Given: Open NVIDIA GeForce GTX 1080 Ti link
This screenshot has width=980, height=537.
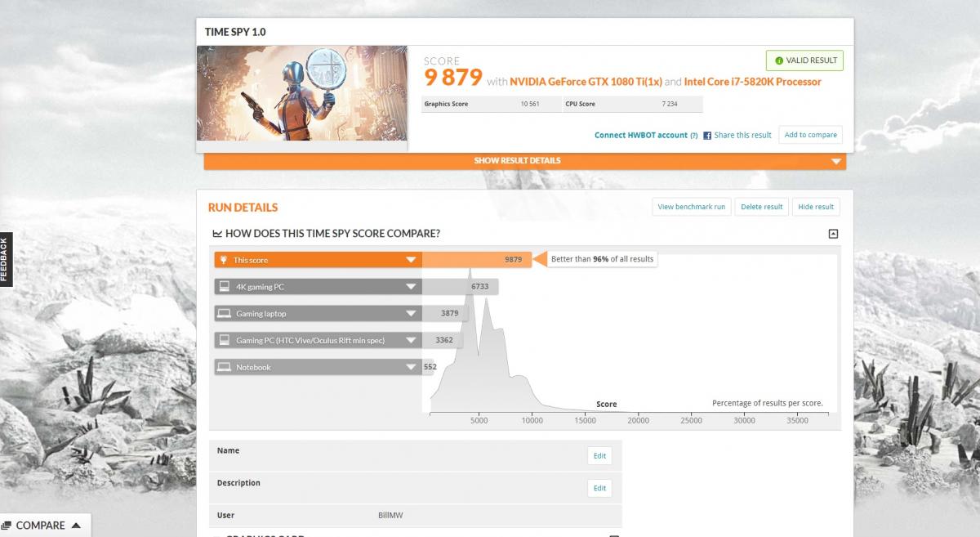Looking at the screenshot, I should click(x=586, y=82).
